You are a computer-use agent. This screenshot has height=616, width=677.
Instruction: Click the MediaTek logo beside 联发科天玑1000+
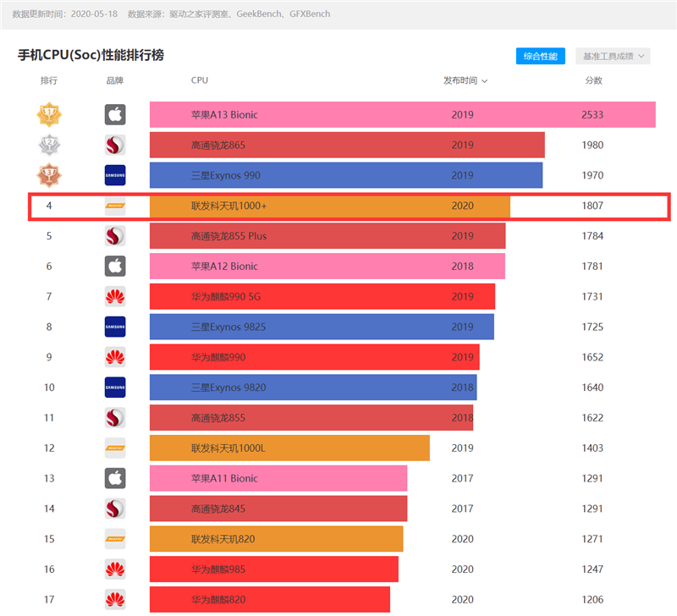(x=115, y=206)
